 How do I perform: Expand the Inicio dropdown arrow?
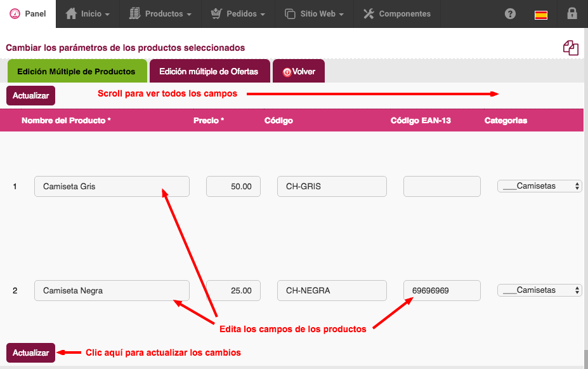(x=107, y=14)
